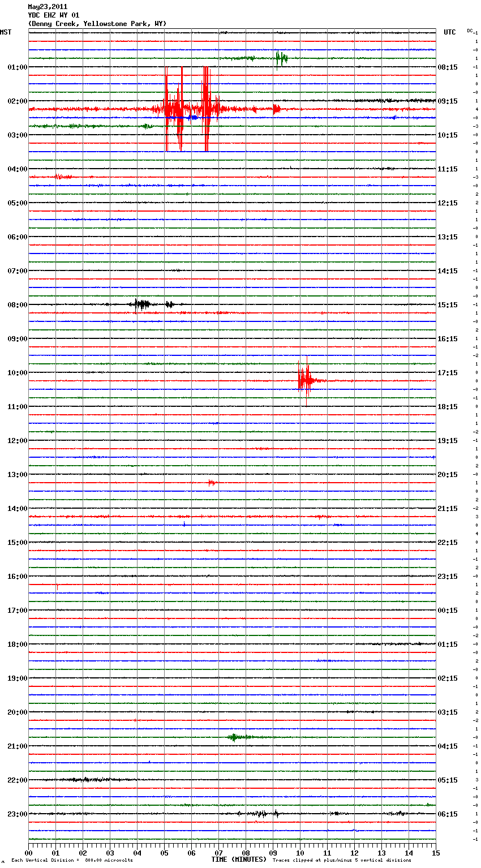Viewport: 481px width, 868px height.
Task: Click the 02:15 UTC label
Action: pyautogui.click(x=448, y=678)
